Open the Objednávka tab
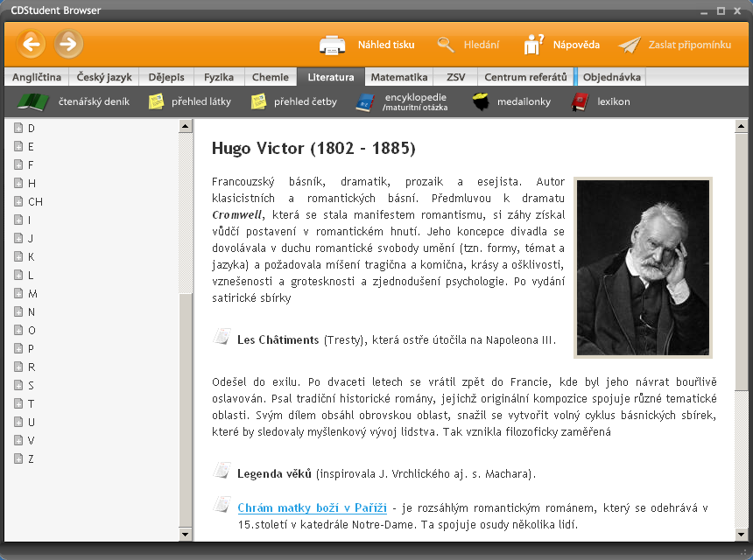This screenshot has height=560, width=753. [612, 77]
